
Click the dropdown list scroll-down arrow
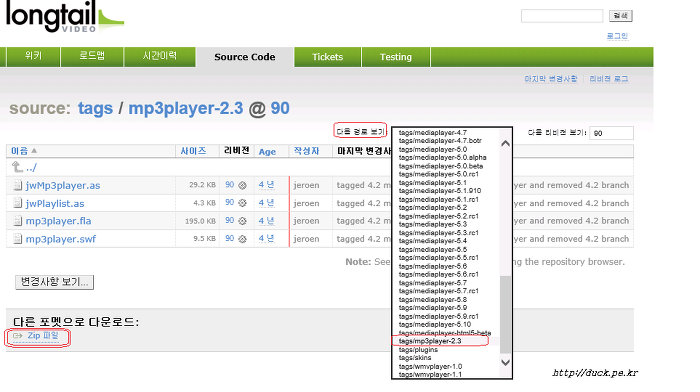[505, 363]
